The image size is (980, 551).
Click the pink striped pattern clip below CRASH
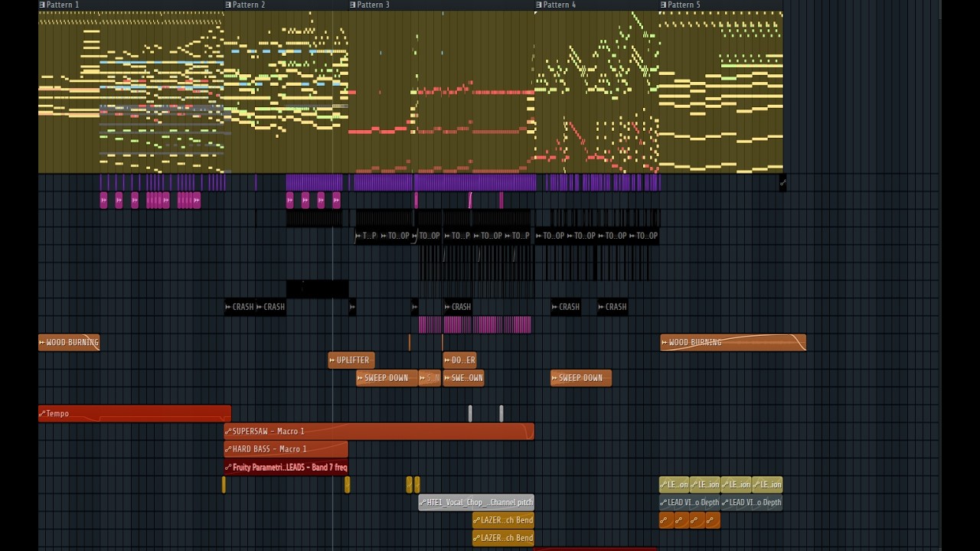[x=475, y=324]
